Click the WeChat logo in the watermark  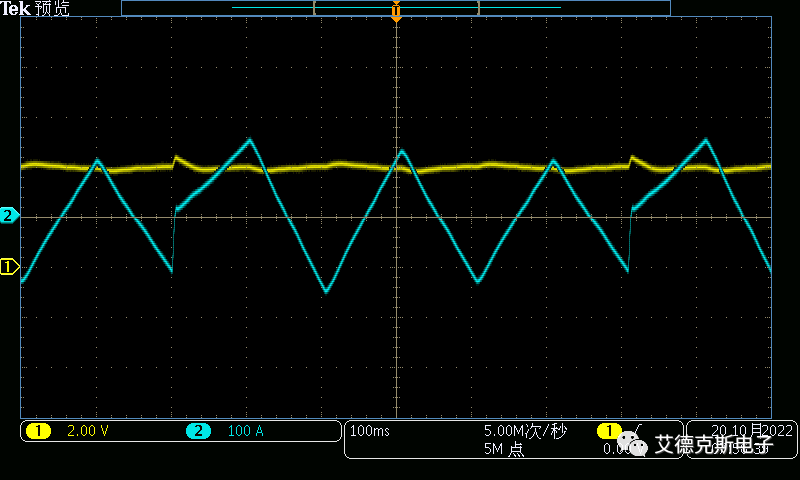coord(633,443)
